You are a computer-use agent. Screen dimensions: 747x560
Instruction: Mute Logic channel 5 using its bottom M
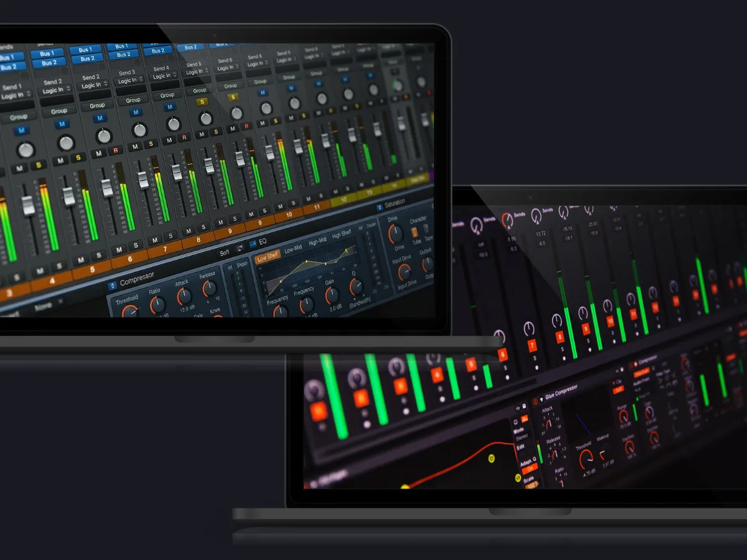[x=80, y=260]
